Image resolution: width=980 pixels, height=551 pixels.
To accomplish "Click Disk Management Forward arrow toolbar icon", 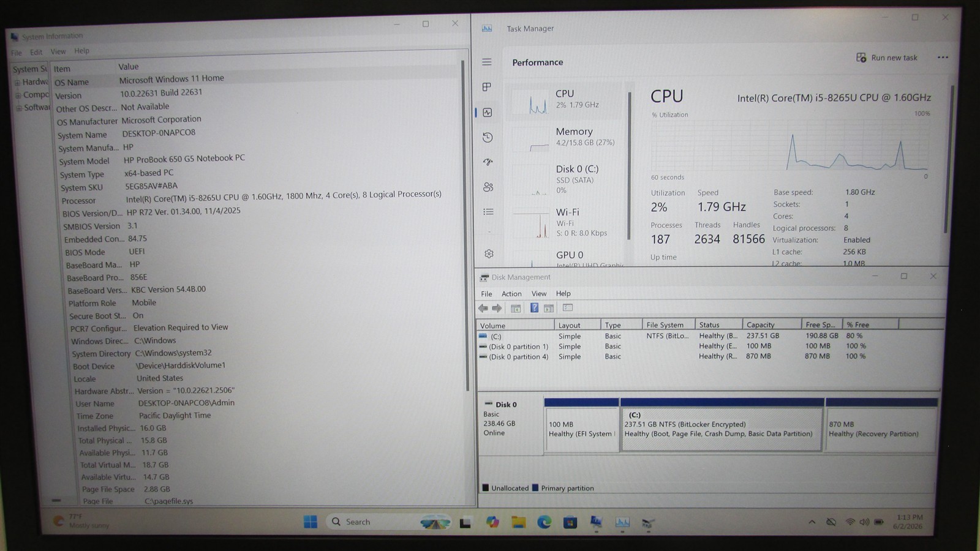I will pos(497,308).
